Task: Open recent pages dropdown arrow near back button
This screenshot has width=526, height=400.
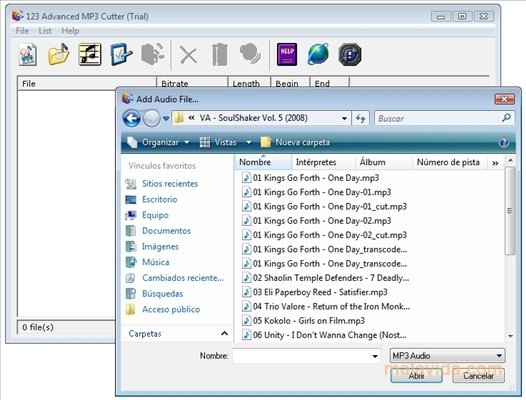Action: point(166,118)
